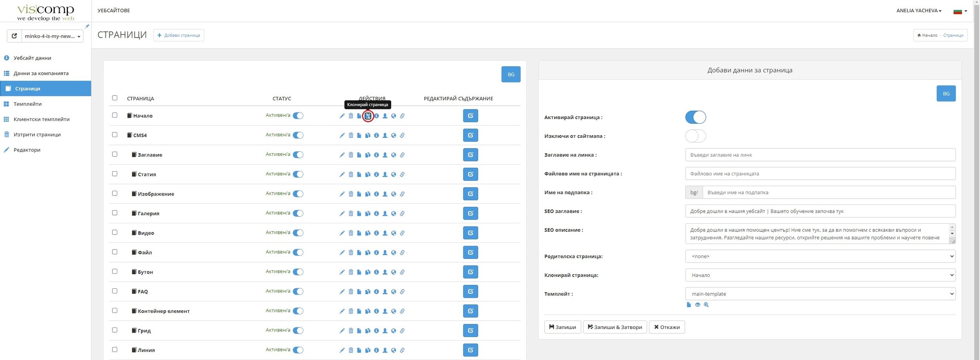Click the Запиши & Затвори button
980x360 pixels.
[614, 327]
